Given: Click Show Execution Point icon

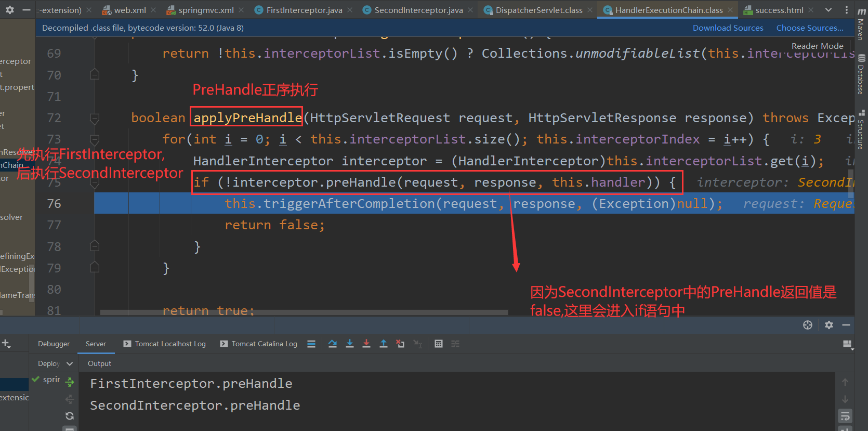Looking at the screenshot, I should tap(333, 344).
